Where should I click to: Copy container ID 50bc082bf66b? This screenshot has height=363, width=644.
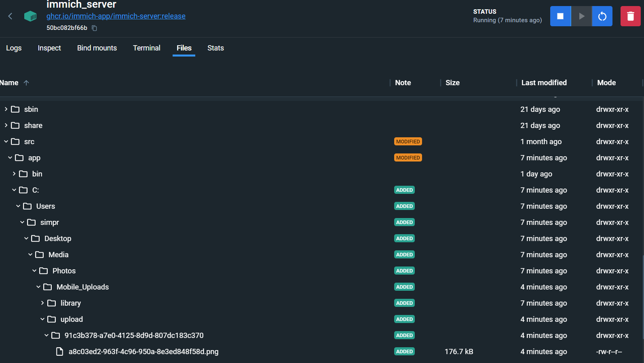(x=95, y=28)
